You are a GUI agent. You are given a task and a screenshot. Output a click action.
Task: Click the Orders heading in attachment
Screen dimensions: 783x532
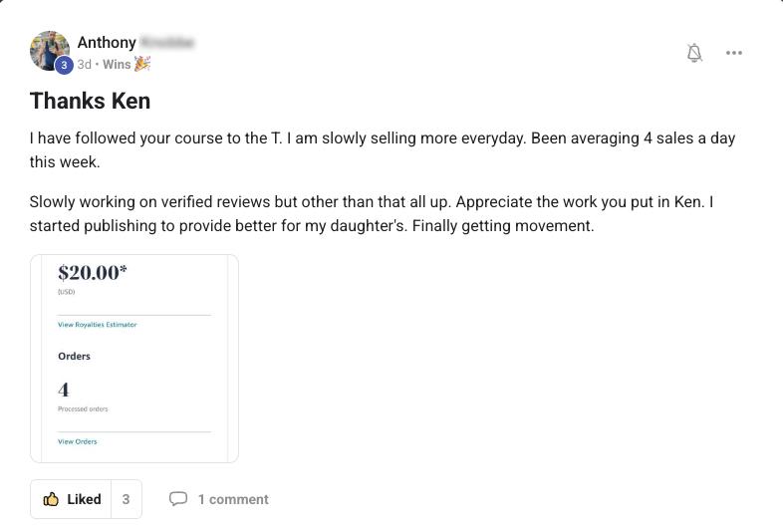click(74, 357)
